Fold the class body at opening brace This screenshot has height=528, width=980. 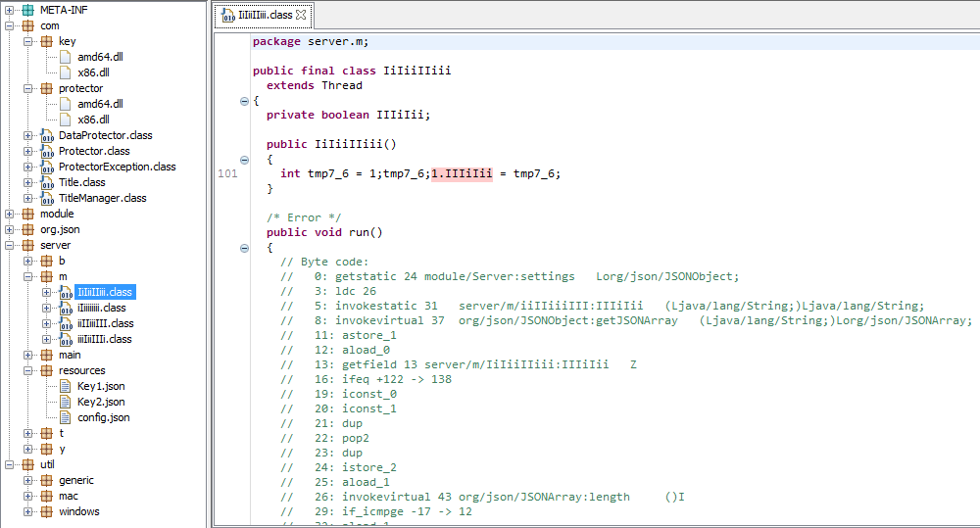pos(244,101)
